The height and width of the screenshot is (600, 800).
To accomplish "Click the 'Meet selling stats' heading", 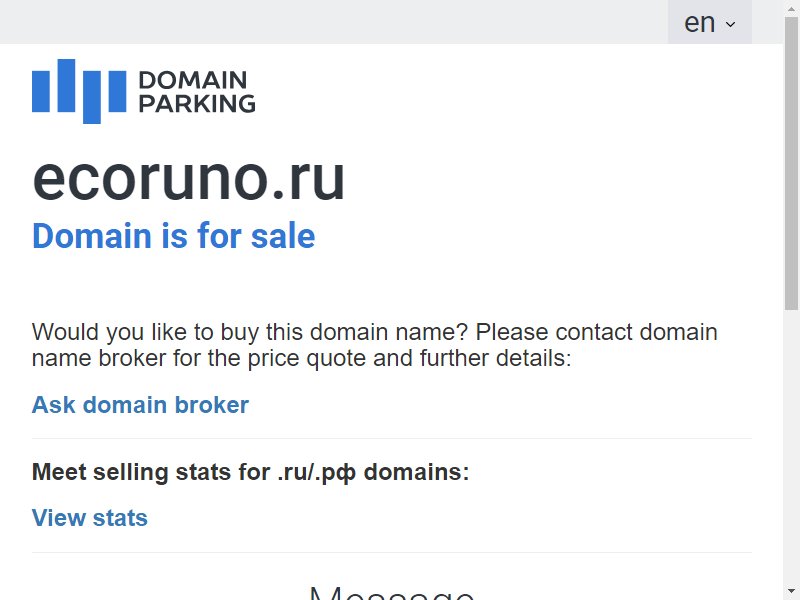I will pyautogui.click(x=251, y=472).
